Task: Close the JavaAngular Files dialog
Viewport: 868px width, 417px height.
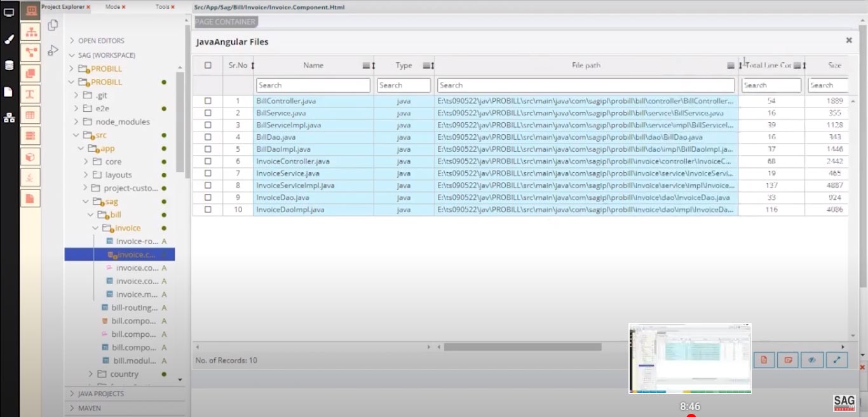Action: coord(848,40)
